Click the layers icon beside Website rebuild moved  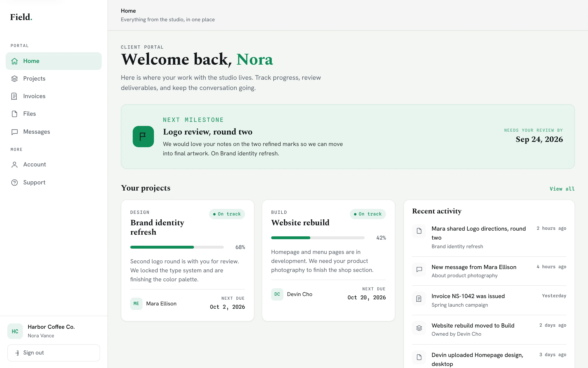[419, 328]
